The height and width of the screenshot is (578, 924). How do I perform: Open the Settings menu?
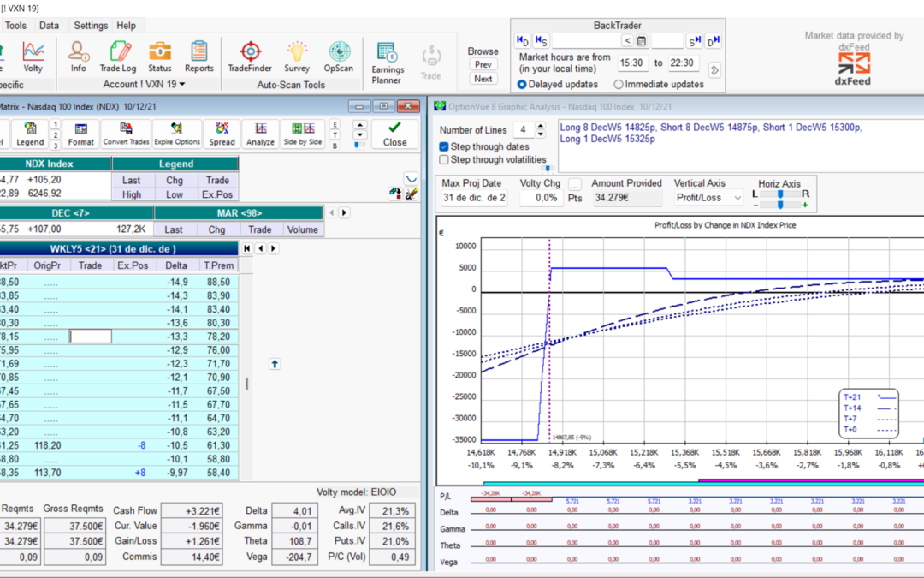91,26
